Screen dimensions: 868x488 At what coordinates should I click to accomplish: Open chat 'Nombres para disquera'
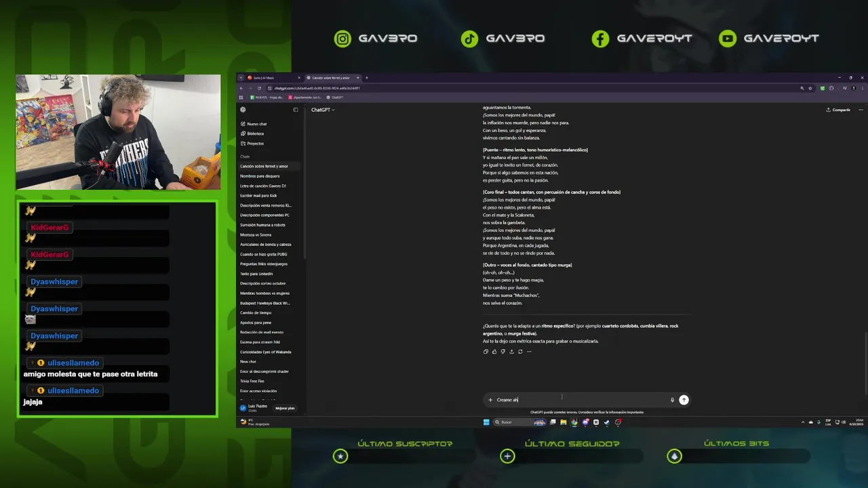tap(260, 176)
